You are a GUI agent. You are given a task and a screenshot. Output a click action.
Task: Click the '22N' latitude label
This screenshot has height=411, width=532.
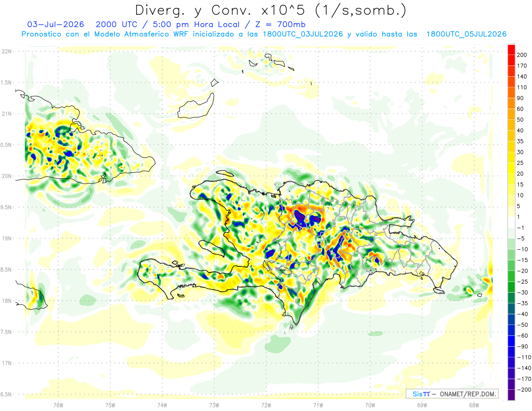click(x=6, y=51)
